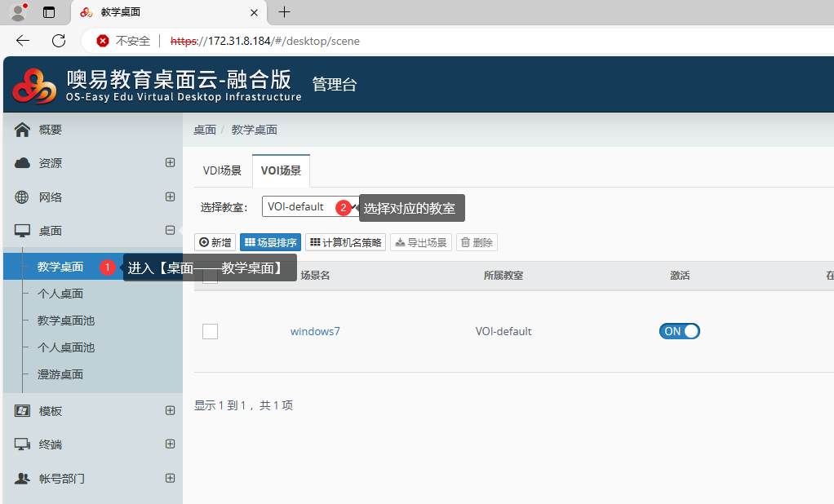Click the 终端 devices icon
Viewport: 834px width, 504px height.
pyautogui.click(x=23, y=444)
